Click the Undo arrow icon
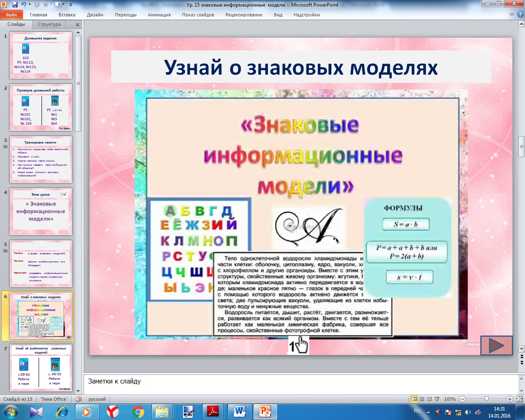The image size is (525, 420). (x=23, y=5)
